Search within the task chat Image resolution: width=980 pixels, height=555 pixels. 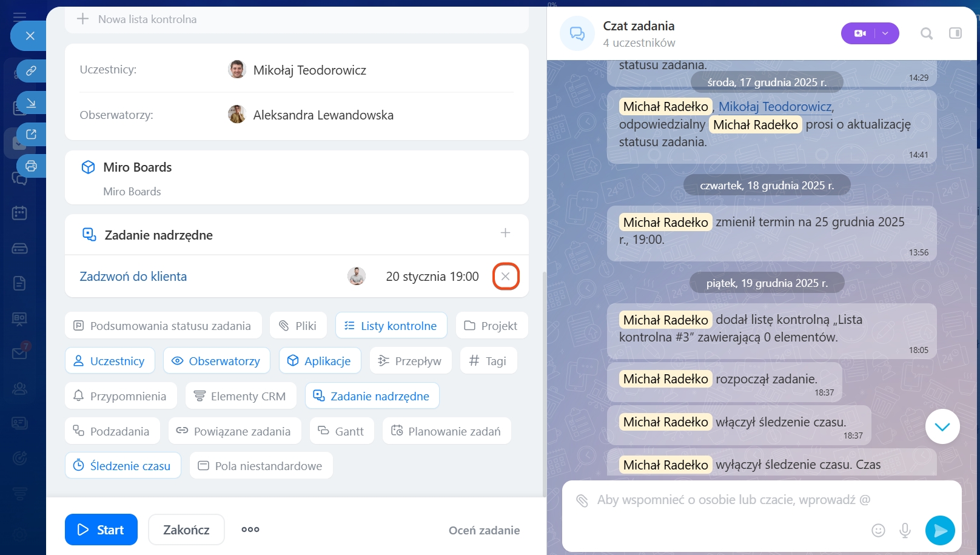tap(926, 33)
